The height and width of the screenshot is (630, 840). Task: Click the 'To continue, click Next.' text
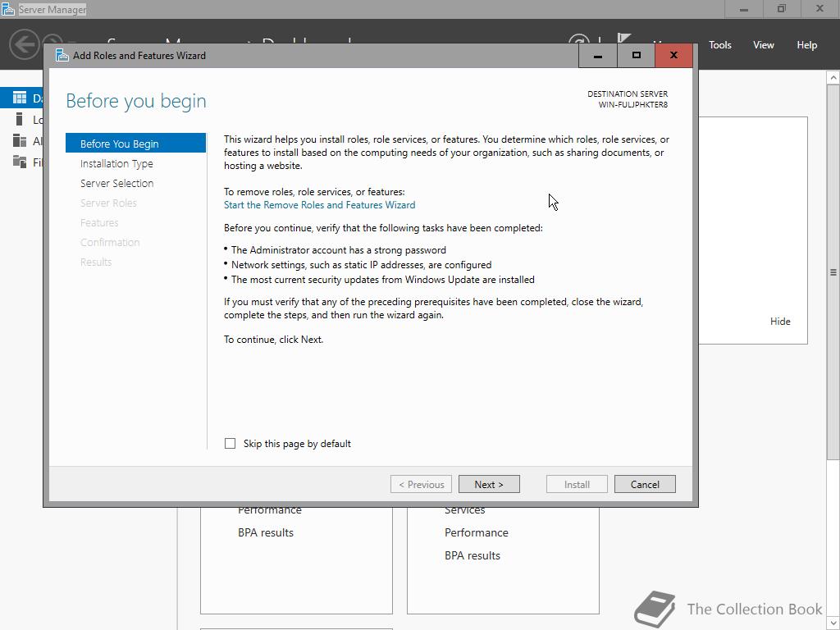[273, 339]
